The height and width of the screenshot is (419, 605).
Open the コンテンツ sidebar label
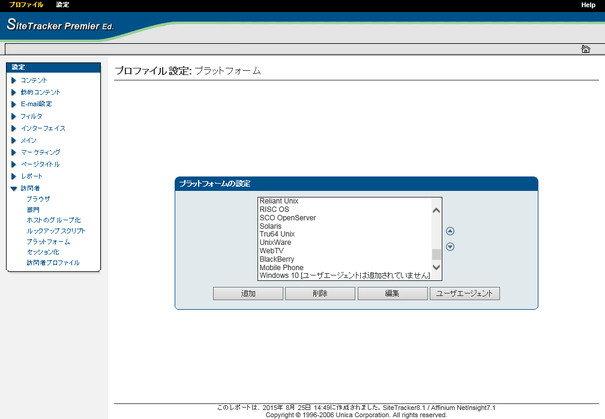pyautogui.click(x=34, y=80)
